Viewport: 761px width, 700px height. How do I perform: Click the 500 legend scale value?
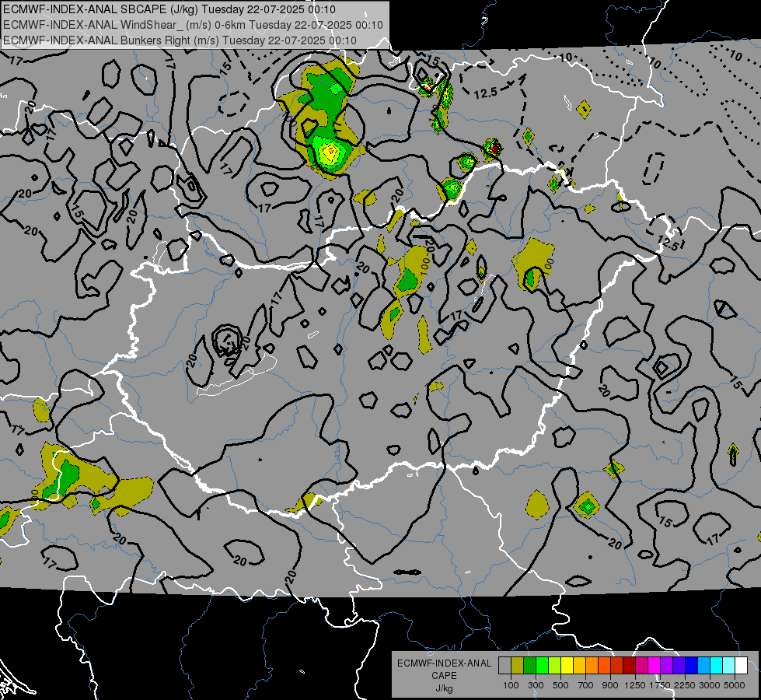pos(560,685)
